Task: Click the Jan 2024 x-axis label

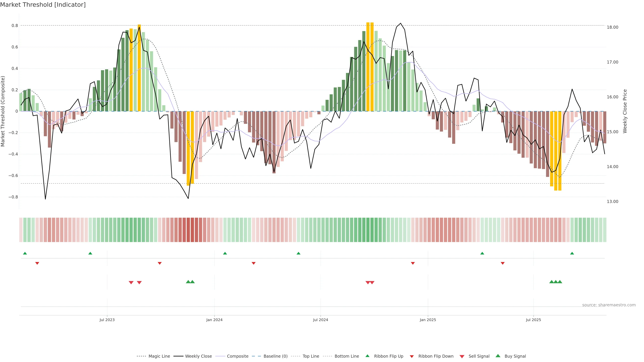Action: coord(214,320)
